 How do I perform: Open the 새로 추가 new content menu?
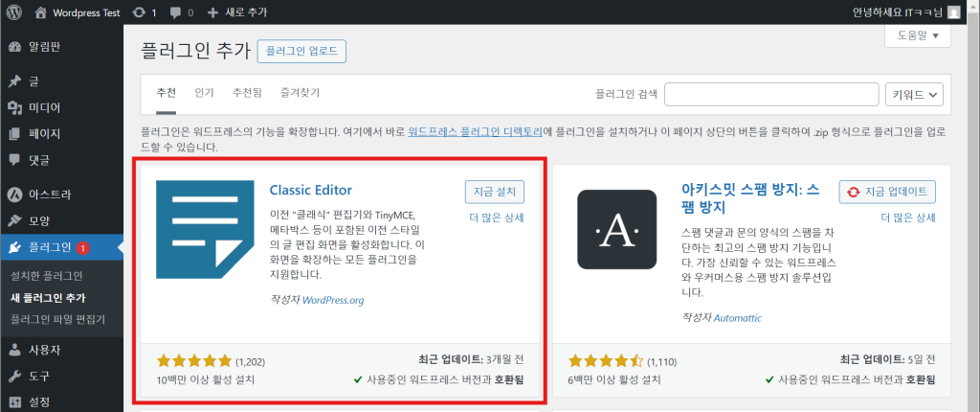click(237, 11)
